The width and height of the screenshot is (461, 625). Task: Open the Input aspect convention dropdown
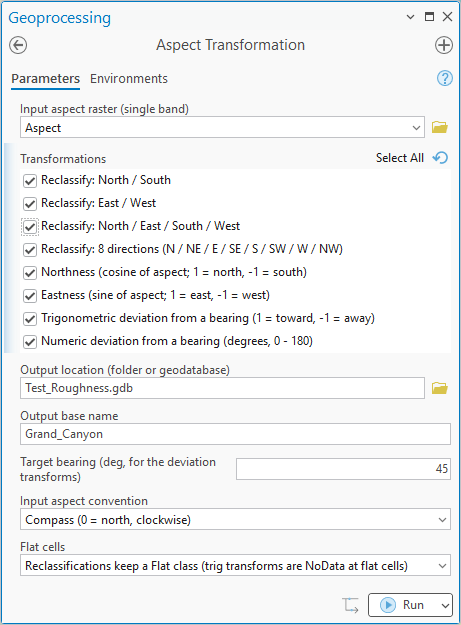point(442,520)
